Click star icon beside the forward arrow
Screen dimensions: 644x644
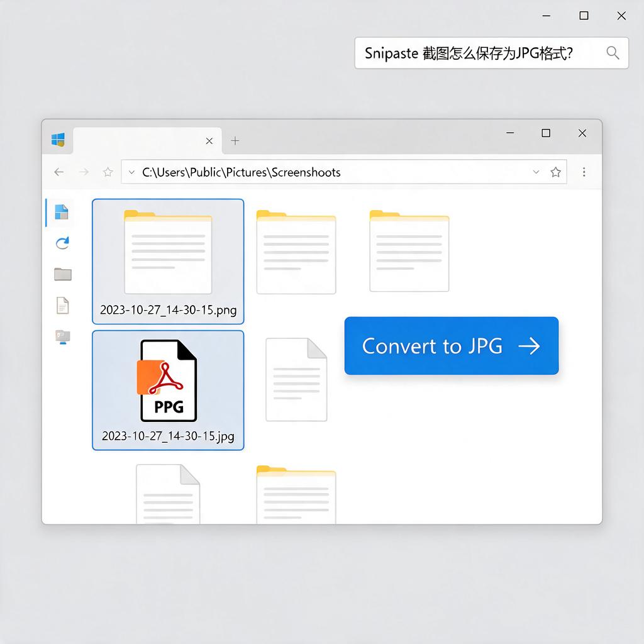click(x=108, y=172)
